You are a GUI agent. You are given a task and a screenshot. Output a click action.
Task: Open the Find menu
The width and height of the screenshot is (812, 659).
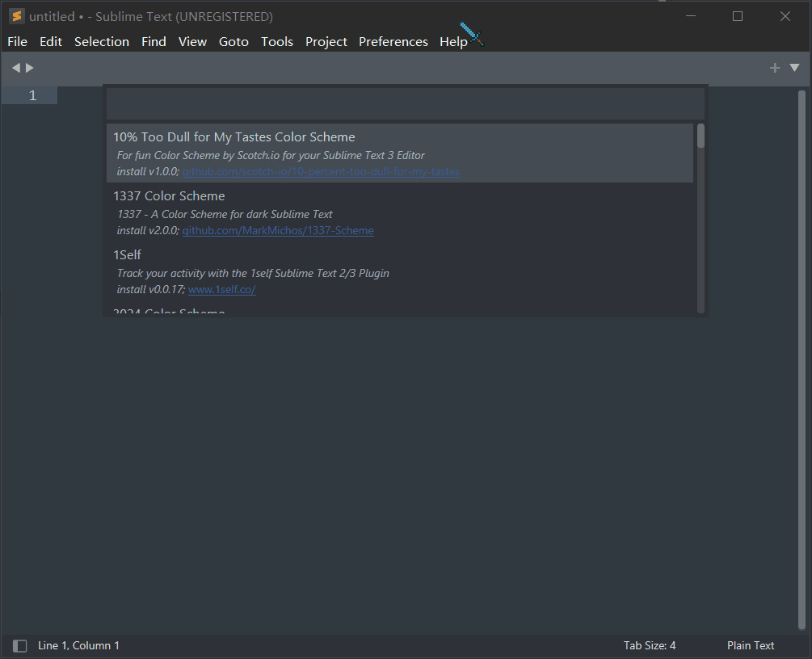pos(154,41)
